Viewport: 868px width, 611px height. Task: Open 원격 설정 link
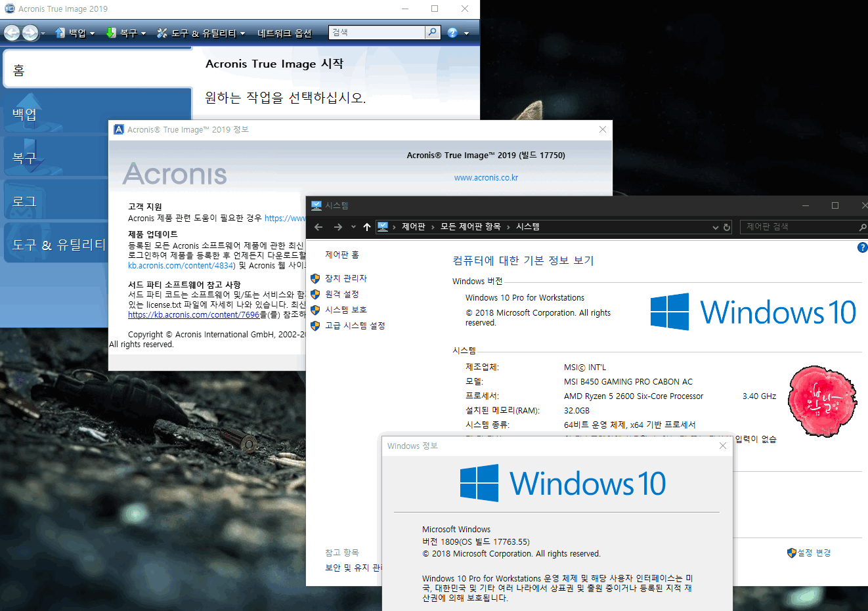(x=342, y=294)
